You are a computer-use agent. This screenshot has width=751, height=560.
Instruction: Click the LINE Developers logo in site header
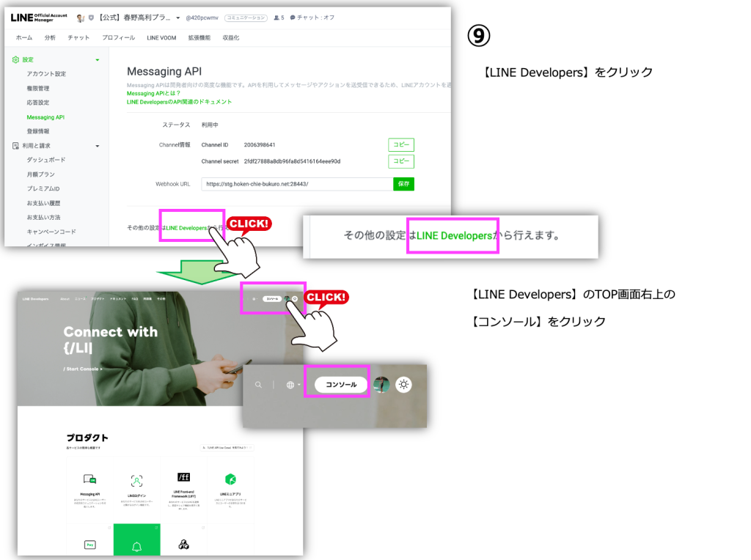click(35, 299)
